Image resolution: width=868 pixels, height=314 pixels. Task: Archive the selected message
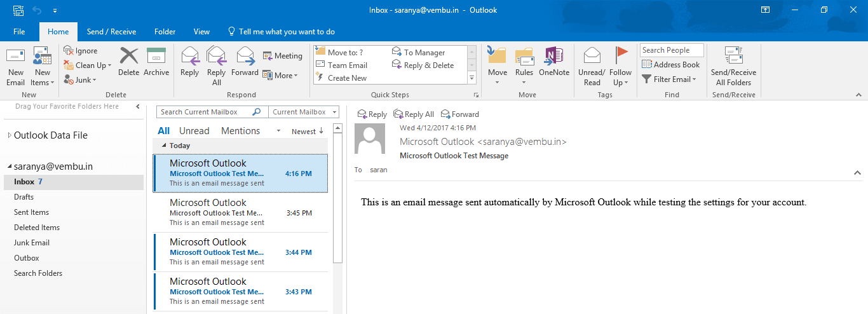tap(156, 62)
